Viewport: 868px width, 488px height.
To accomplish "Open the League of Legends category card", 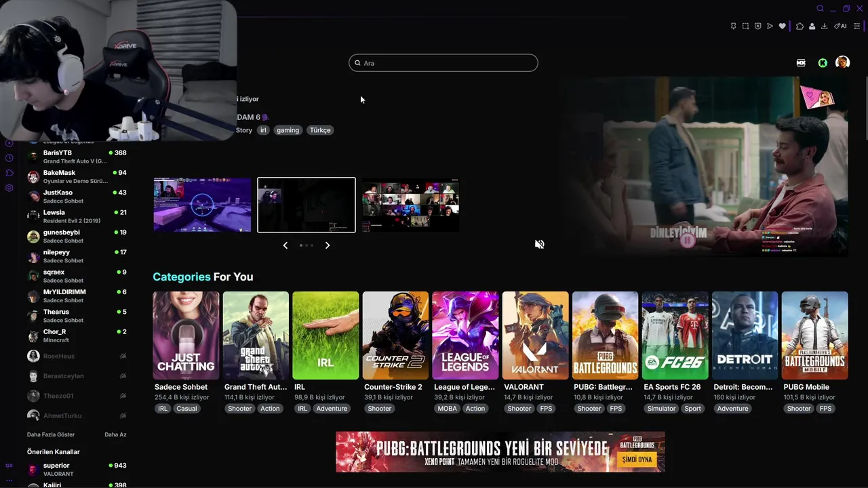I will [x=465, y=335].
